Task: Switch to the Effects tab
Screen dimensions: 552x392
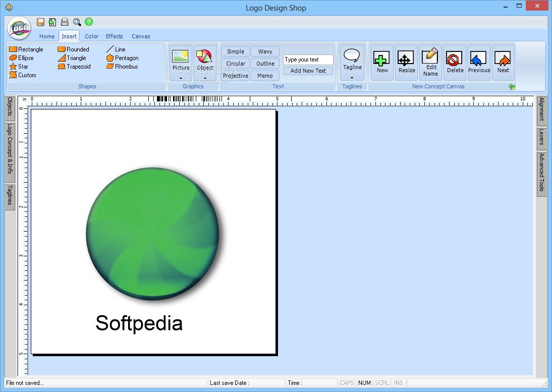Action: (x=115, y=36)
